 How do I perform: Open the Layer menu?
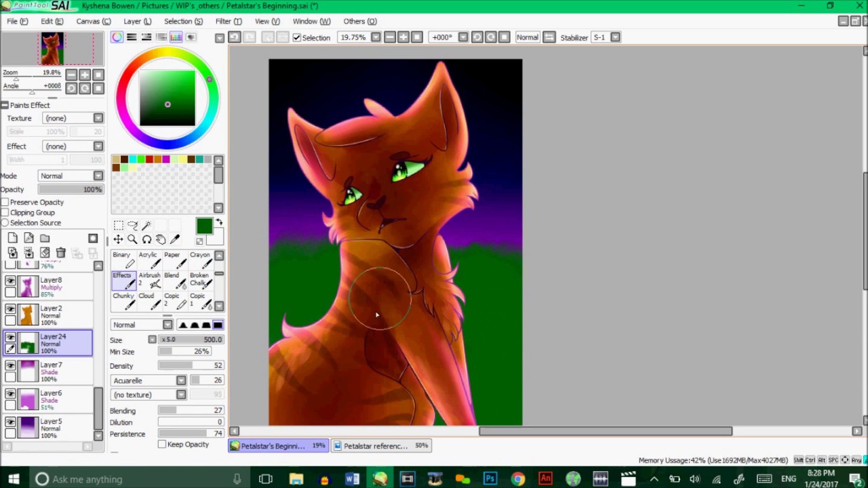point(137,21)
